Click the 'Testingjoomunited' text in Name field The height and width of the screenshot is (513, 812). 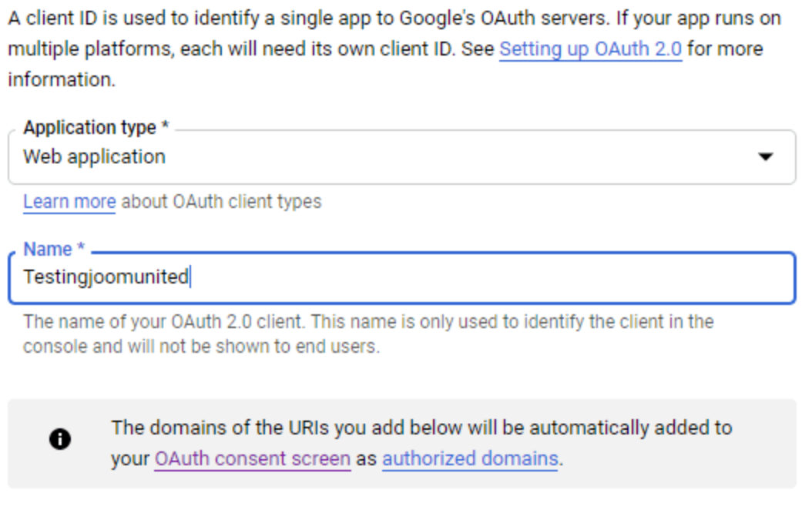point(106,277)
